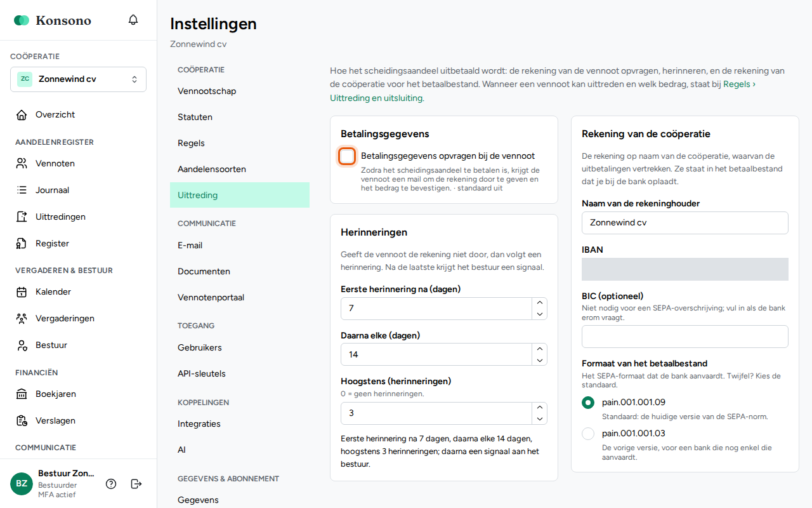Open Gebruikers under Toegang
Image resolution: width=812 pixels, height=508 pixels.
click(x=240, y=348)
